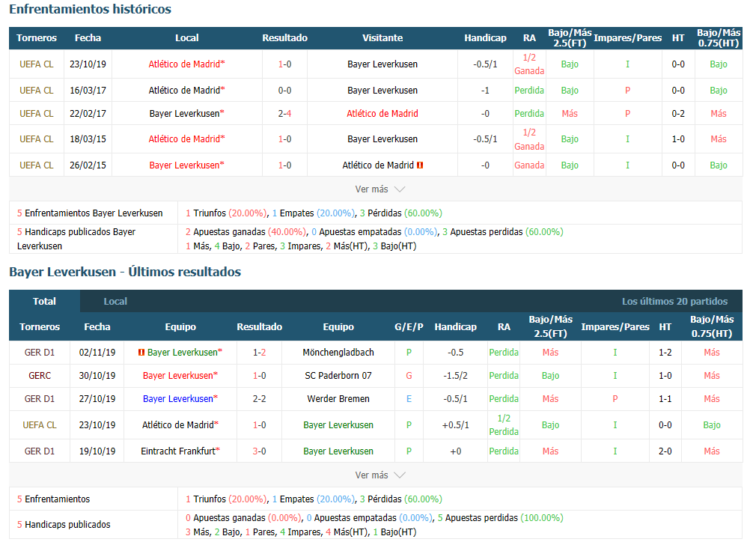Click 'Bayer Leverkusen - Últimos resultados' heading
The image size is (756, 545).
[125, 272]
